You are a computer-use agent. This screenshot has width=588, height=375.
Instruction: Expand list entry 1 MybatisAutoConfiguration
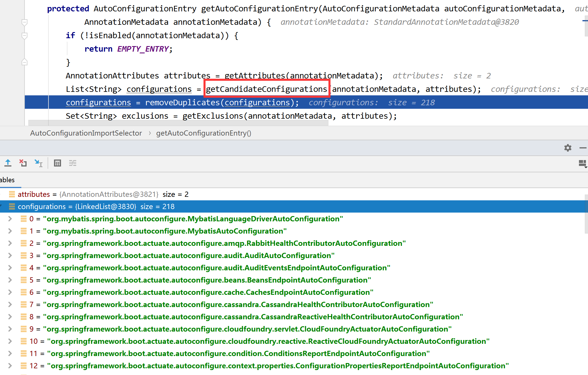[x=10, y=231]
